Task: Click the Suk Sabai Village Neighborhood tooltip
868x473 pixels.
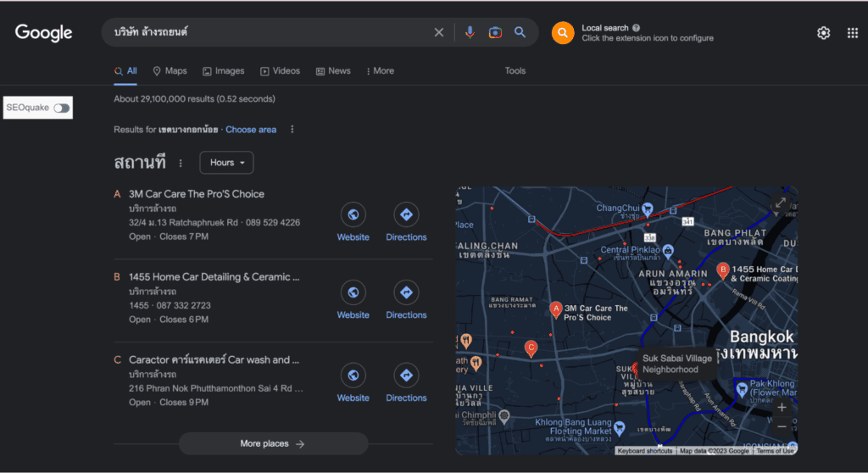Action: 676,364
